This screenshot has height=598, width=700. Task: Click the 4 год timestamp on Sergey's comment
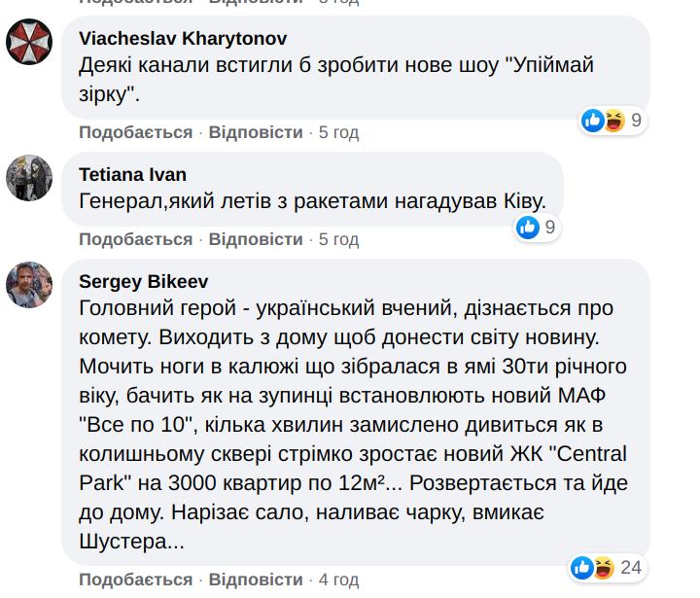tap(339, 580)
